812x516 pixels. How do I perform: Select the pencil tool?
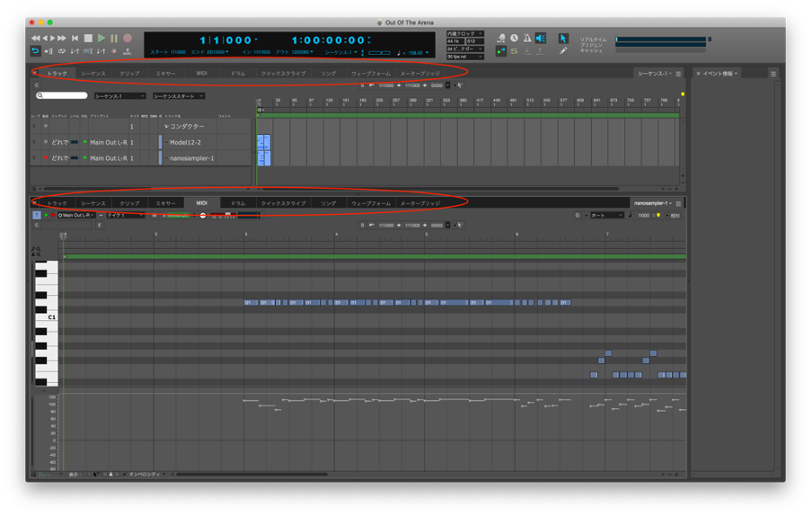click(x=563, y=50)
